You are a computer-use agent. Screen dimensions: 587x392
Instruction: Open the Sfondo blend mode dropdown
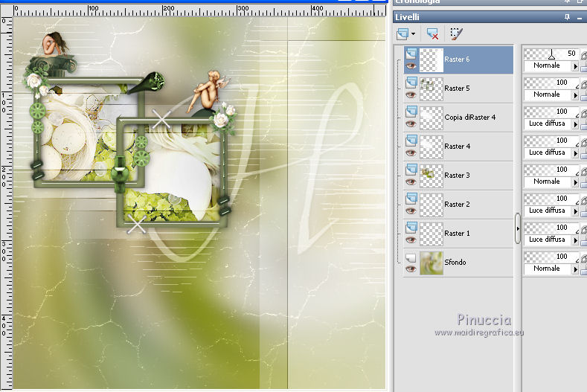575,269
